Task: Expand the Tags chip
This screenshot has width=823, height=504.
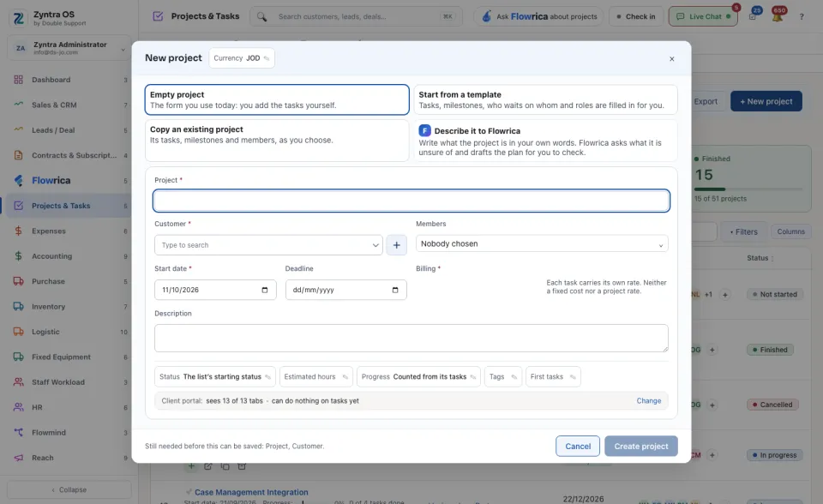Action: point(503,377)
